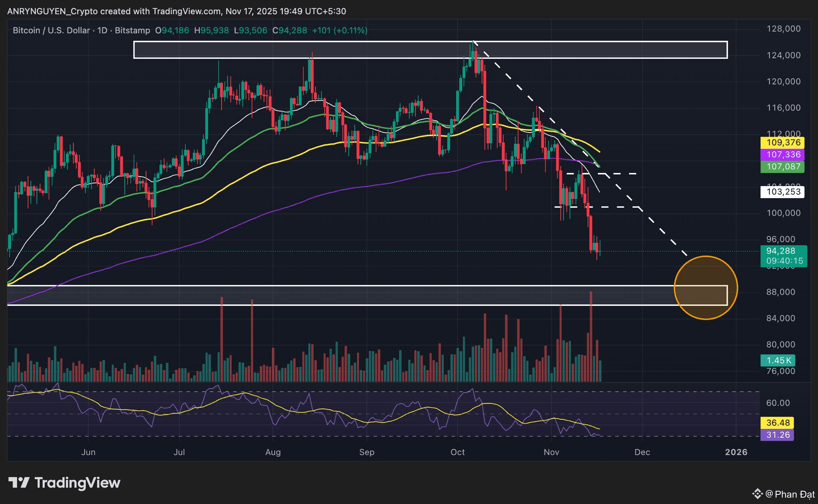Select the green 107,087 moving average label
Image resolution: width=818 pixels, height=504 pixels.
coord(783,167)
